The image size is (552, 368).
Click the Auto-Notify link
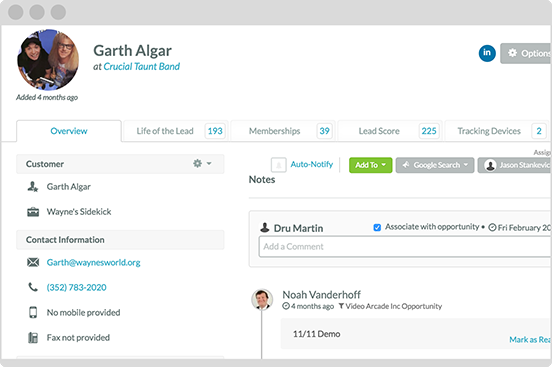click(x=312, y=164)
